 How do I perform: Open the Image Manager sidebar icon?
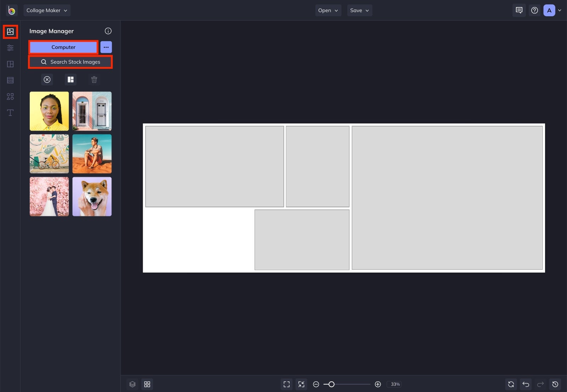(x=10, y=32)
